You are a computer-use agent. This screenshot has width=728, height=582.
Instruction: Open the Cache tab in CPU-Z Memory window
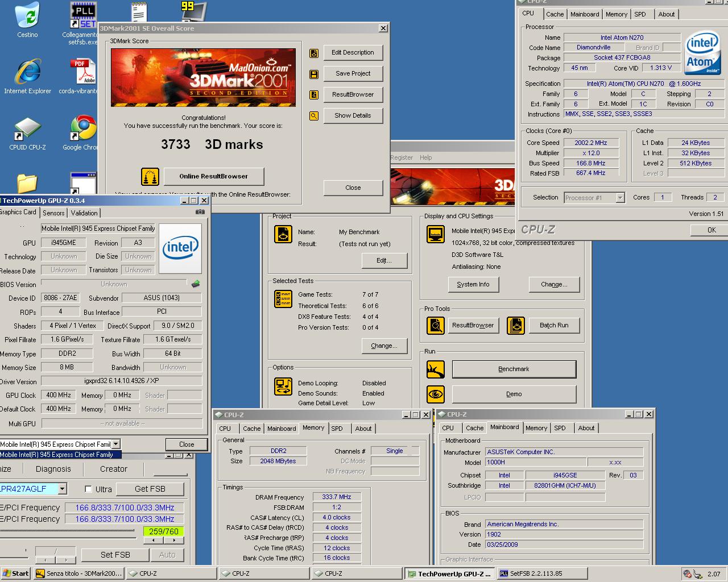(x=252, y=429)
